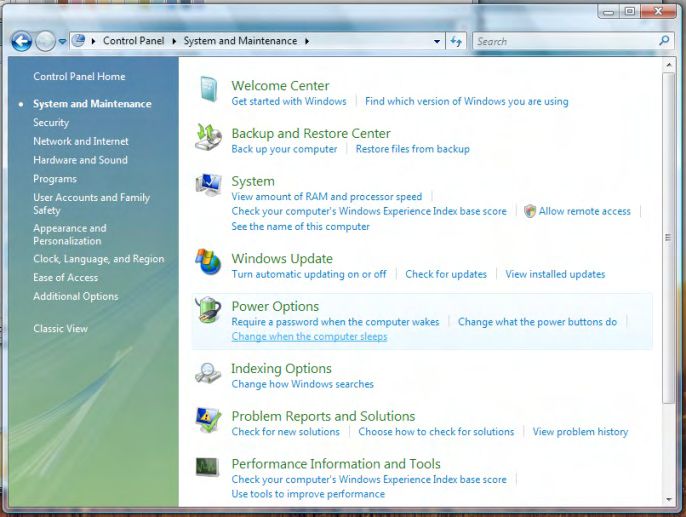Click Change when the computer sleeps
Screen dimensions: 686x517
309,337
